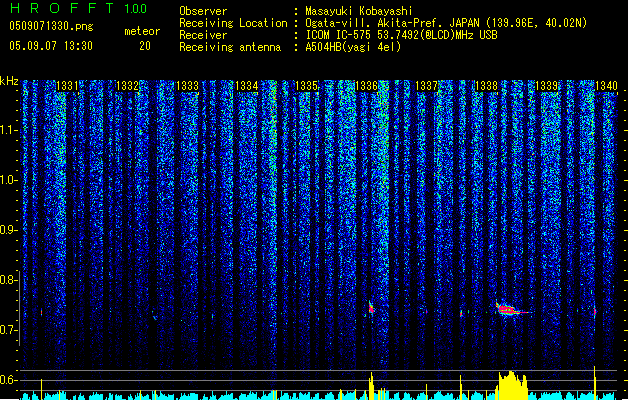Viewport: 629px width, 400px height.
Task: Select the 0.9 kHz axis label
Action: tap(9, 230)
